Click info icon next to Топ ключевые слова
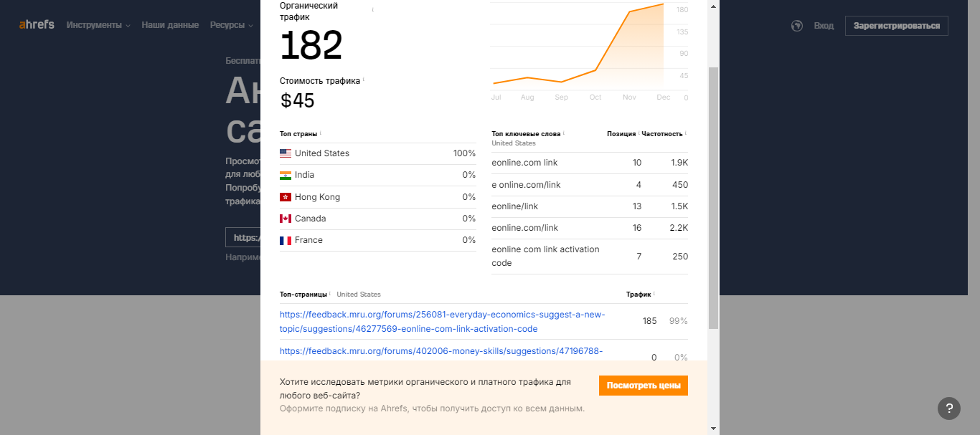 point(564,133)
